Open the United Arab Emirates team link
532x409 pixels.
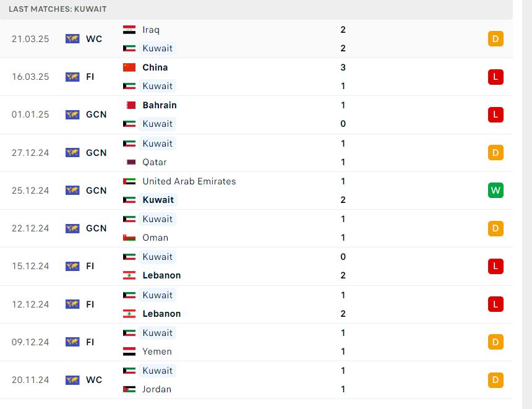[x=189, y=181]
